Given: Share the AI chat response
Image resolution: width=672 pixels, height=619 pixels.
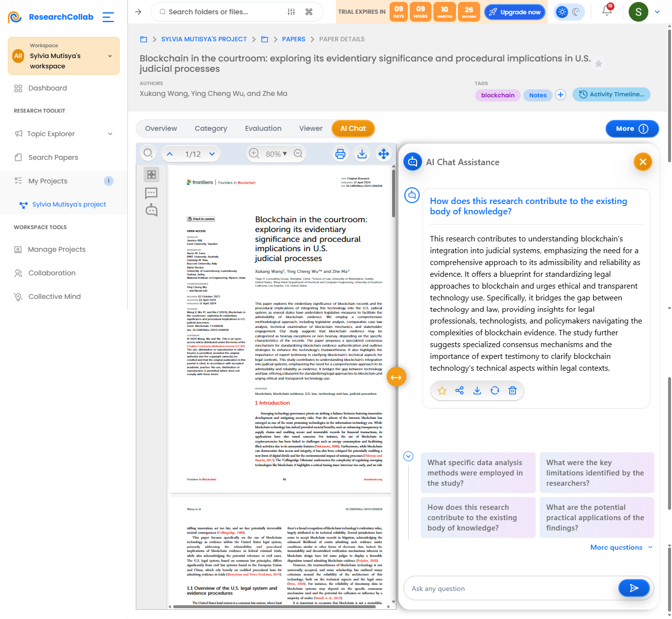Looking at the screenshot, I should (459, 390).
